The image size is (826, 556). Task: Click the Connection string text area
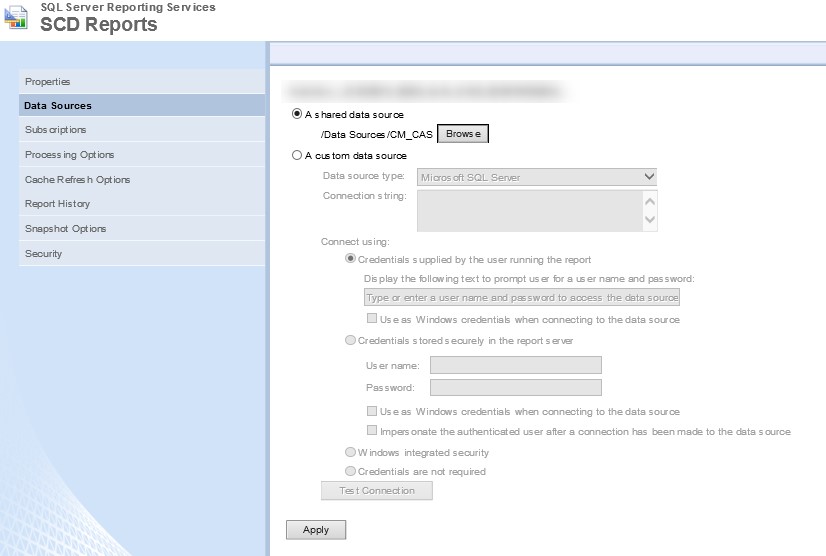[x=530, y=211]
